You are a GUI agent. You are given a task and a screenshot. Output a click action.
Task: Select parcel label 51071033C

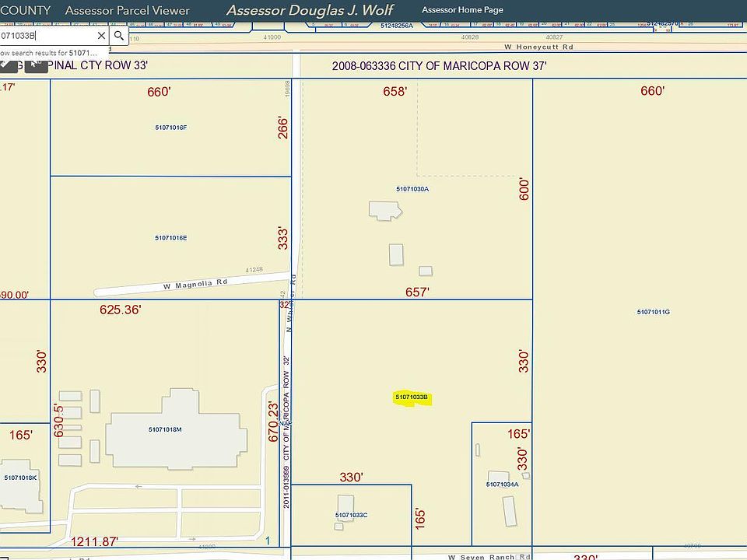(x=351, y=515)
